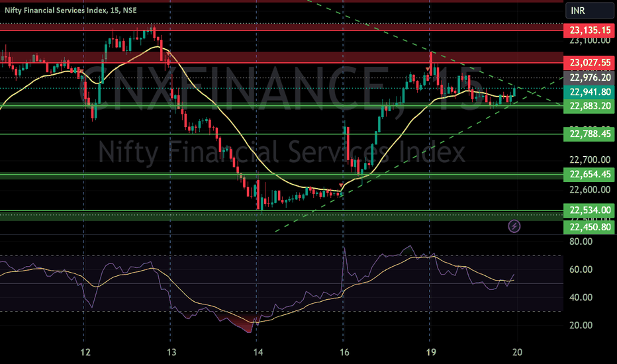Click the 22,941.80 current price label
617x364 pixels.
pos(589,92)
